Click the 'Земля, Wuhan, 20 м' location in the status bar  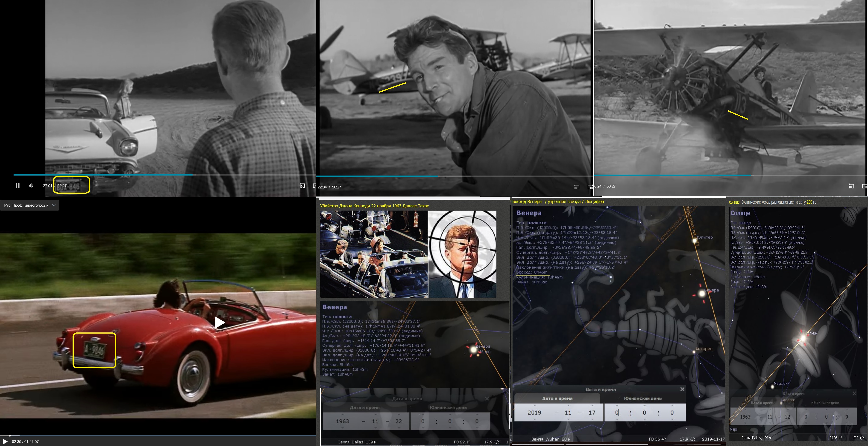click(551, 439)
